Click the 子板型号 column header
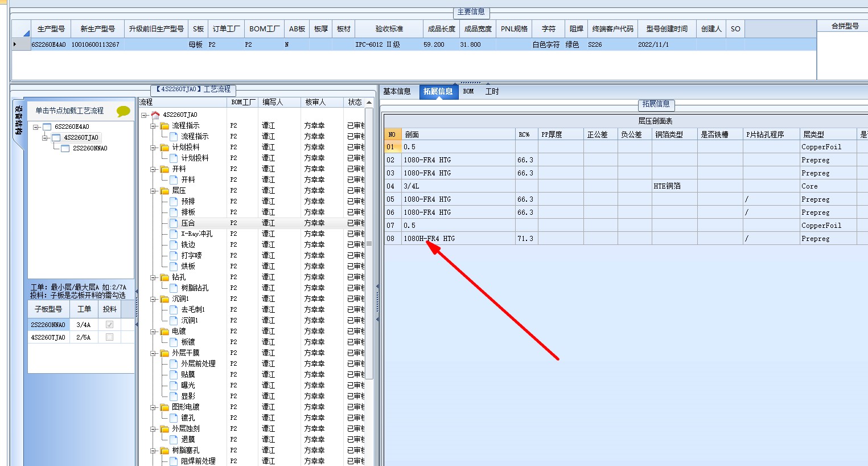 pyautogui.click(x=49, y=309)
